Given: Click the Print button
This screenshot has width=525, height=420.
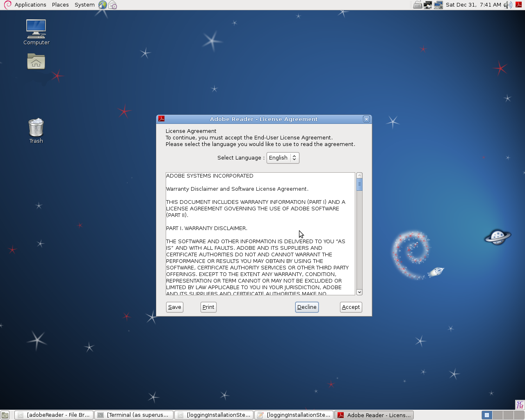Looking at the screenshot, I should pos(208,307).
